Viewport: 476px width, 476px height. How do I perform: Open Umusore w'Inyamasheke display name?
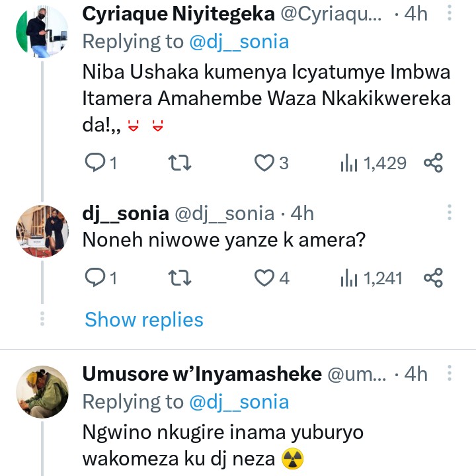point(201,374)
